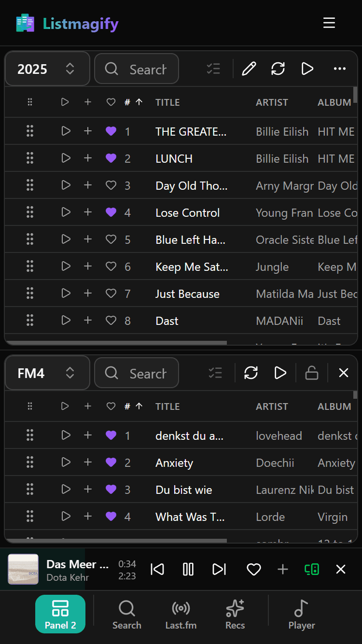Click the lock icon in FM4 panel

[x=312, y=373]
